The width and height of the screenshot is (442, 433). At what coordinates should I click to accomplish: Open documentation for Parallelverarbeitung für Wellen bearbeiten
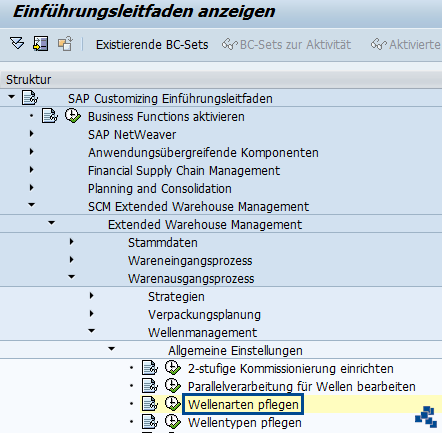click(150, 386)
